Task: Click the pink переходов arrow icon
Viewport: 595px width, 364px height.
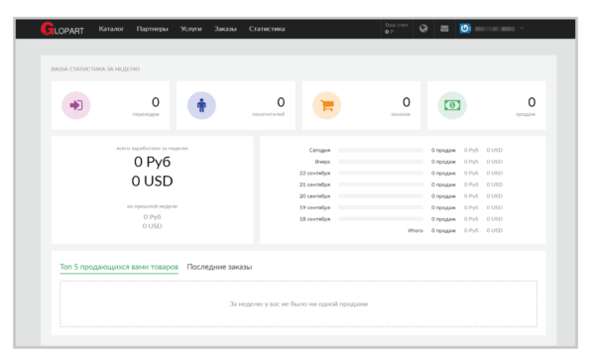Action: tap(76, 105)
